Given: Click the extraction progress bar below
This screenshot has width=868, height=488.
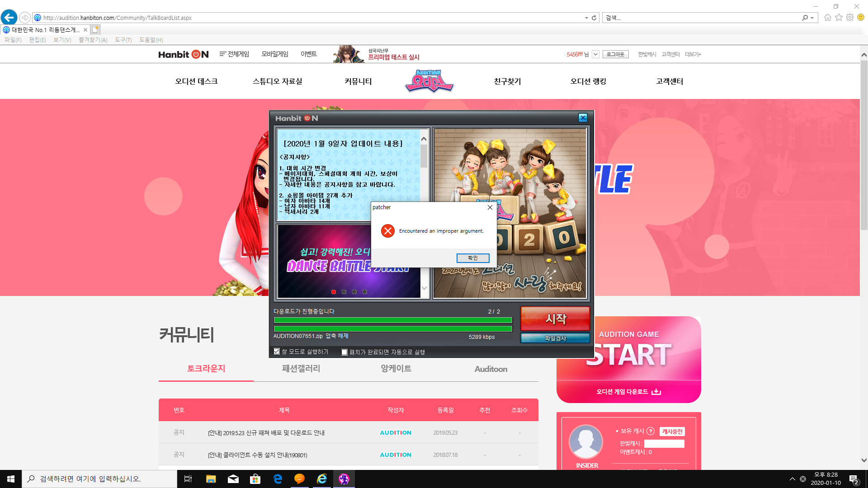Looking at the screenshot, I should (393, 329).
